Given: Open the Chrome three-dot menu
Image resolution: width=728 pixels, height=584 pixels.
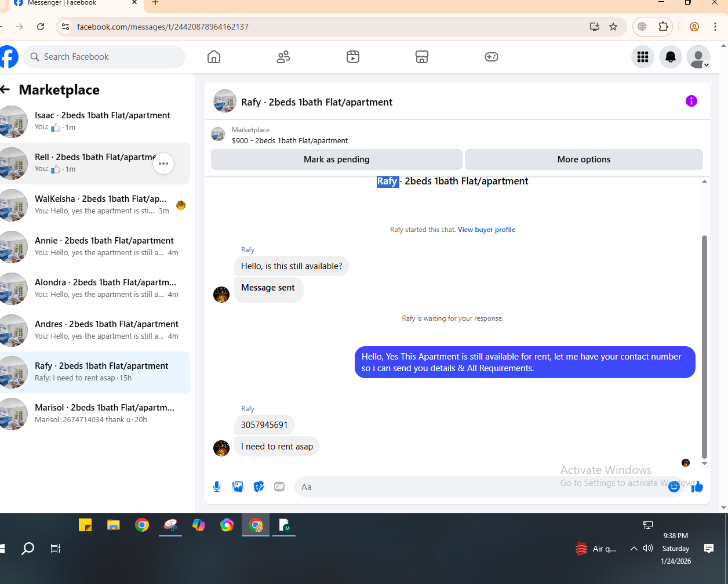Looking at the screenshot, I should pyautogui.click(x=716, y=27).
